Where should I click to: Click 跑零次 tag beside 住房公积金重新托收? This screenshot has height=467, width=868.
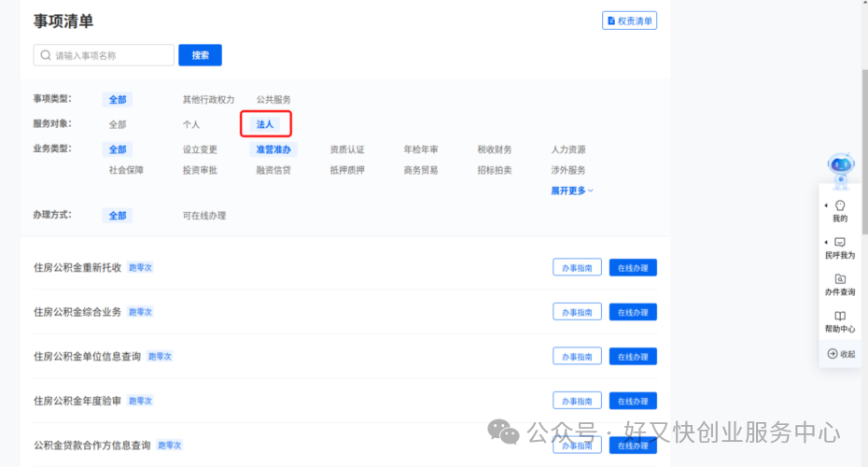[140, 267]
